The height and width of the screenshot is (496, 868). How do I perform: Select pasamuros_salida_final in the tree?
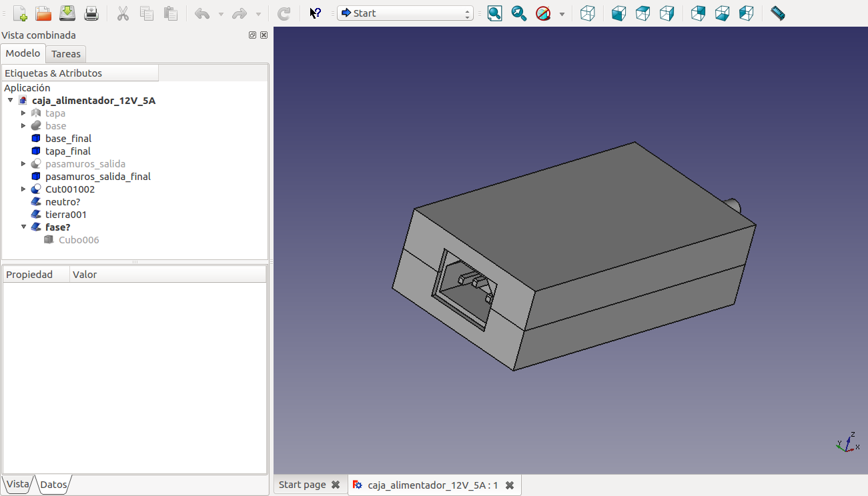(x=97, y=177)
